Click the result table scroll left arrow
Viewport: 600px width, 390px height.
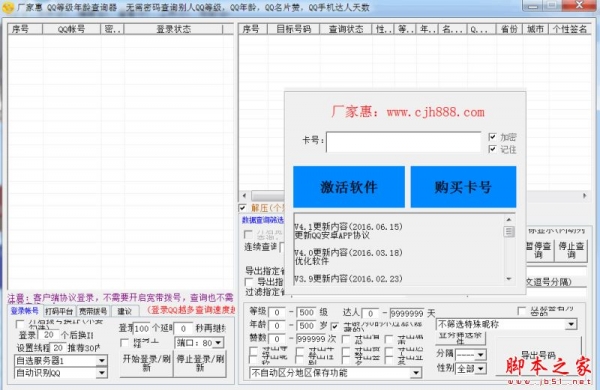point(244,196)
